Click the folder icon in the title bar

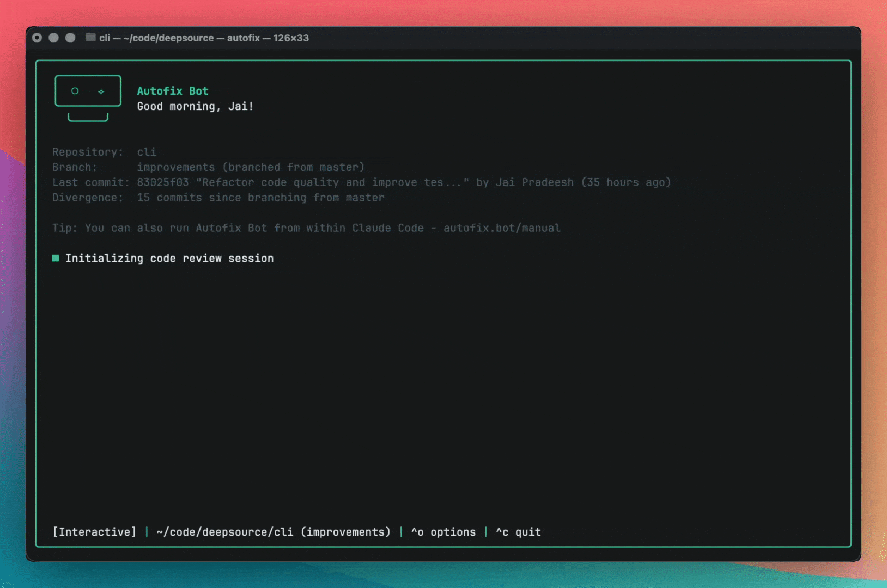click(90, 38)
